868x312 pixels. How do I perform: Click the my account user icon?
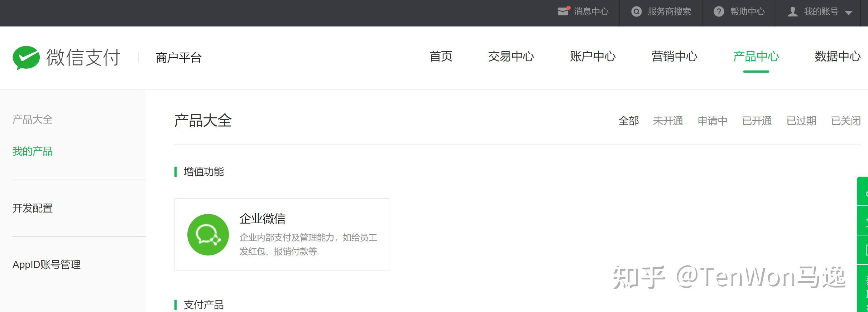click(x=792, y=12)
